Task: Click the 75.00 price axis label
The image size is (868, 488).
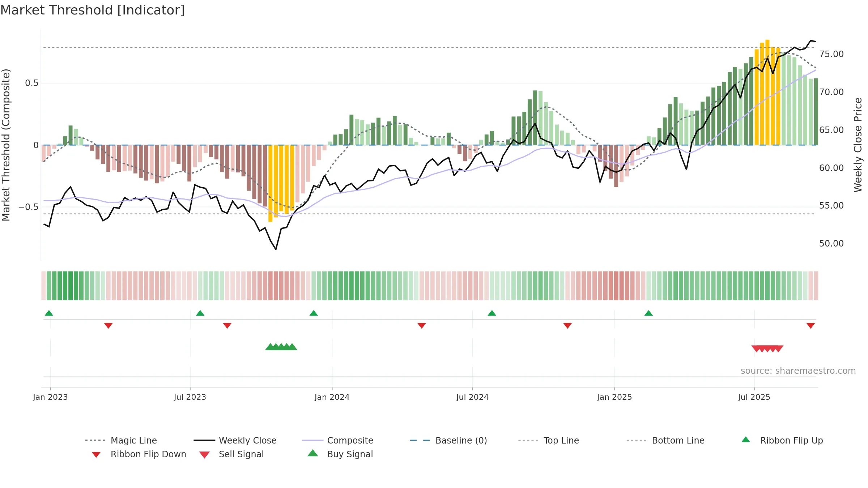Action: 831,54
